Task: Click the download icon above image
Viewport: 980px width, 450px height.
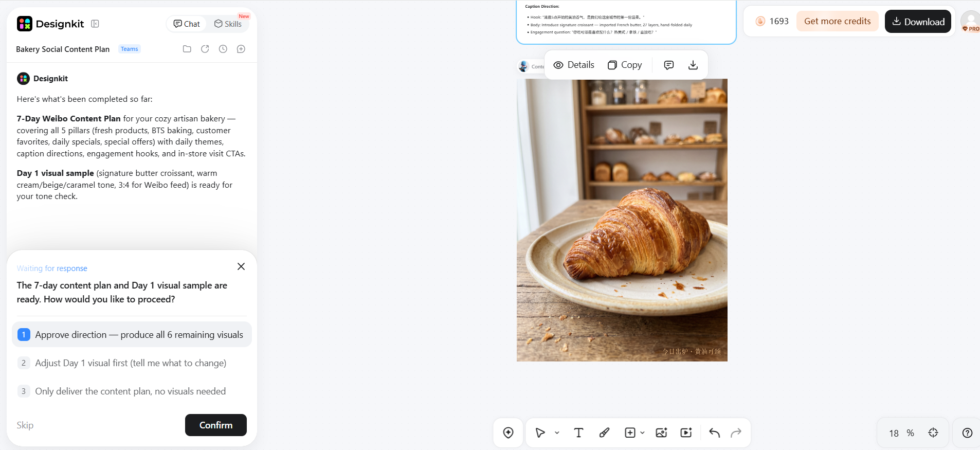Action: (693, 65)
